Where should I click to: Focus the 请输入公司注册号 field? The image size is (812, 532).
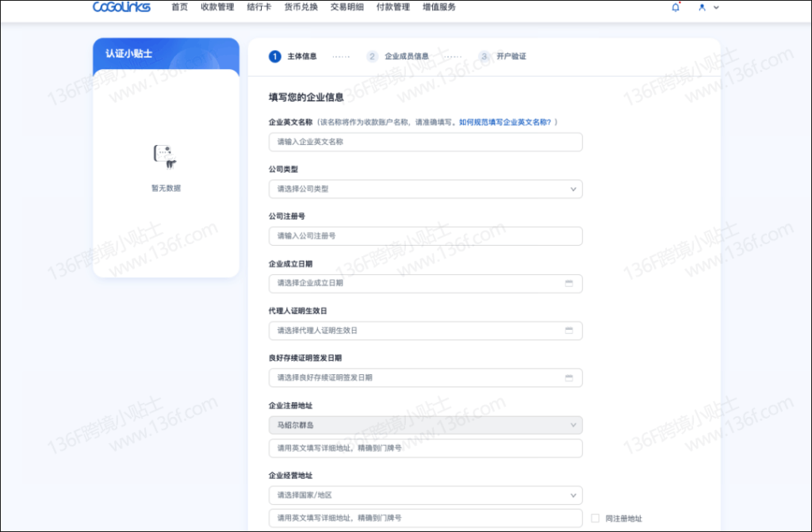425,236
